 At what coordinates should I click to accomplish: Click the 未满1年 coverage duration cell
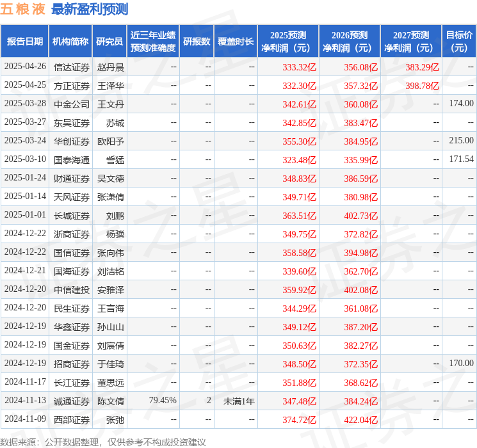tap(239, 401)
